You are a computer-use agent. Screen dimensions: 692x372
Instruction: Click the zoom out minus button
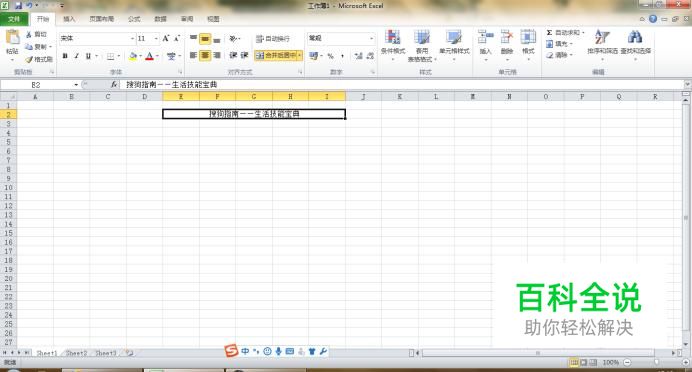(627, 362)
